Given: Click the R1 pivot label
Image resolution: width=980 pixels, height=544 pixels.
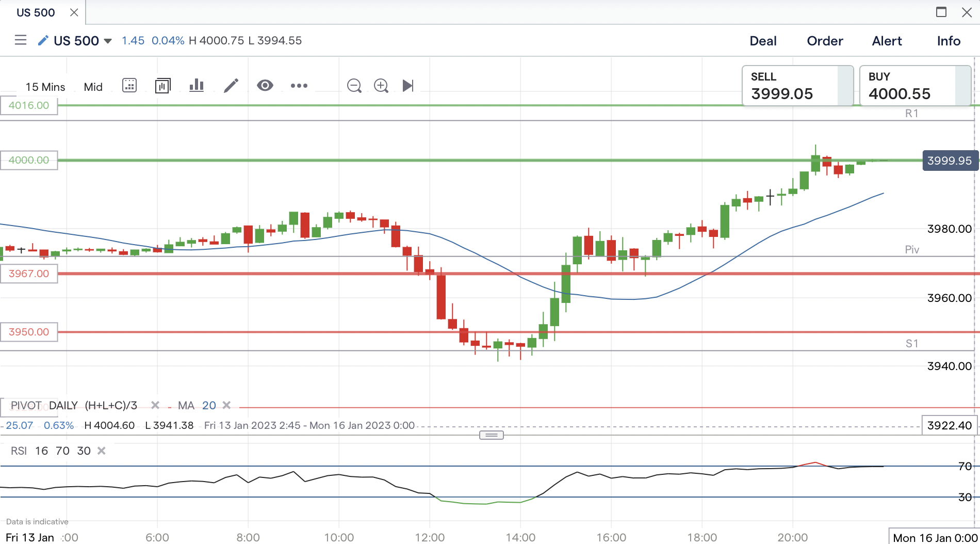Looking at the screenshot, I should tap(912, 114).
